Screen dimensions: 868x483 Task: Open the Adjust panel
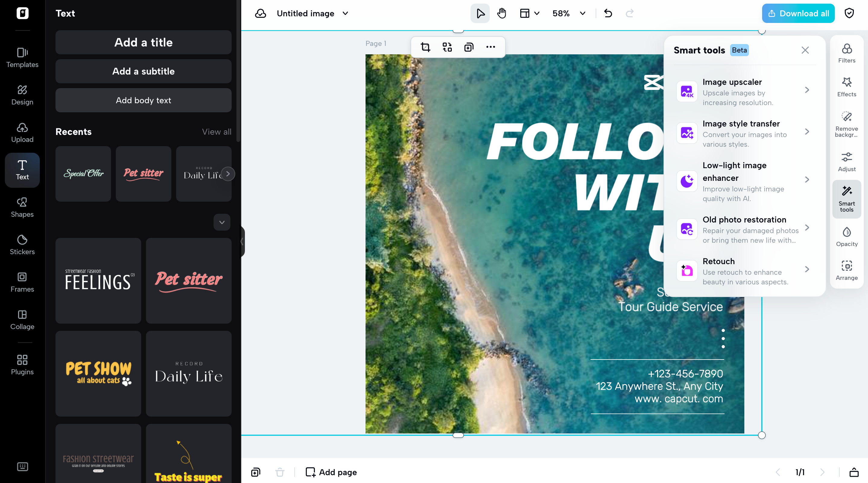tap(847, 162)
